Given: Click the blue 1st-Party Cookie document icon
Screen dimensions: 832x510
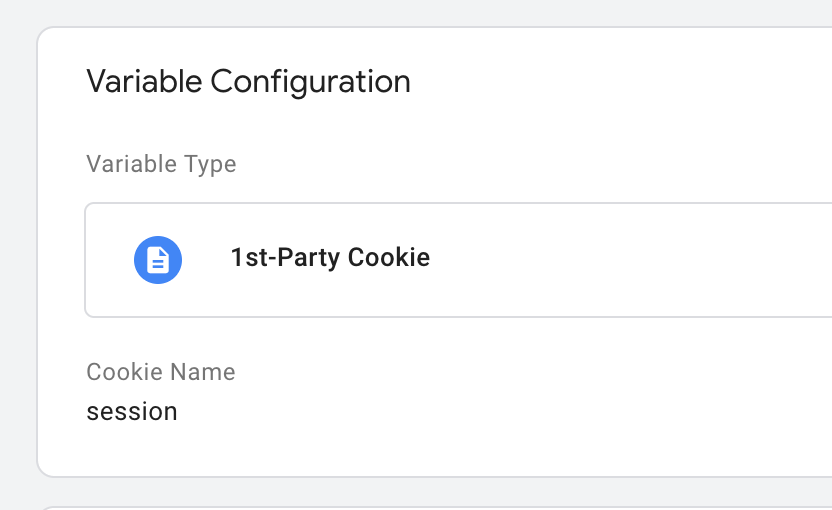Looking at the screenshot, I should click(x=158, y=260).
